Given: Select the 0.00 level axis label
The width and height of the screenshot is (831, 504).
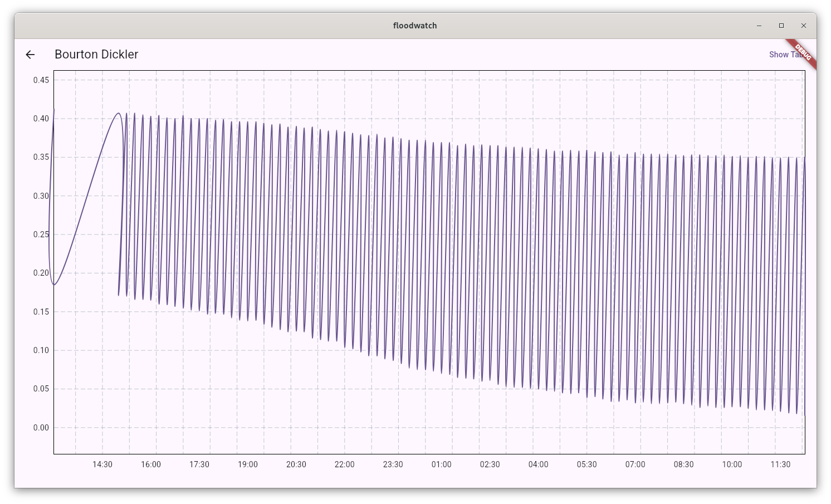Looking at the screenshot, I should pos(41,428).
